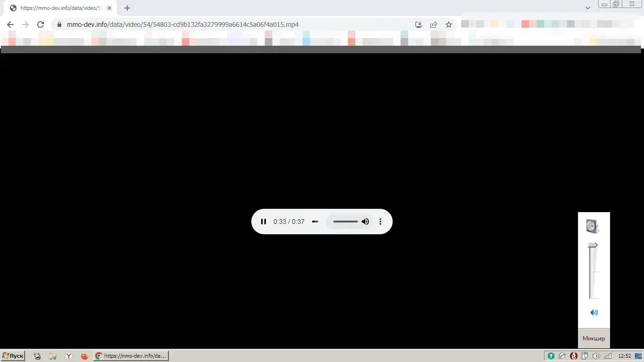
Task: Click the system volume slider thumb
Action: click(x=593, y=245)
